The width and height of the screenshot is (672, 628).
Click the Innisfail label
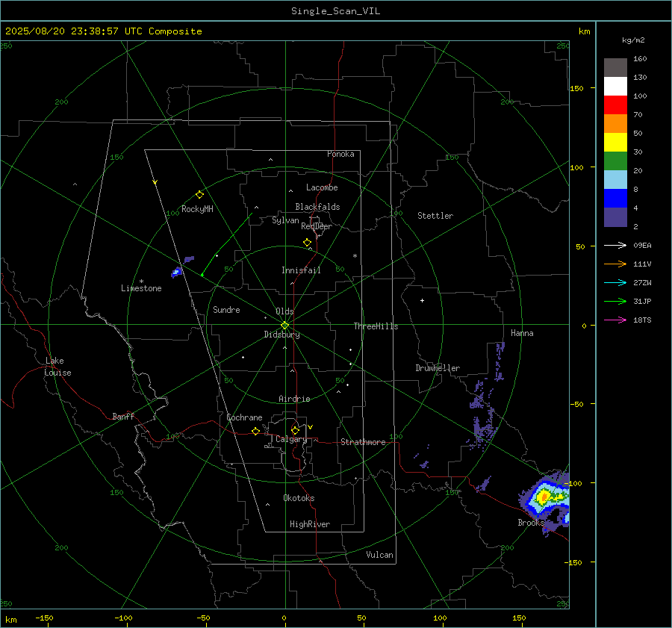(x=301, y=270)
